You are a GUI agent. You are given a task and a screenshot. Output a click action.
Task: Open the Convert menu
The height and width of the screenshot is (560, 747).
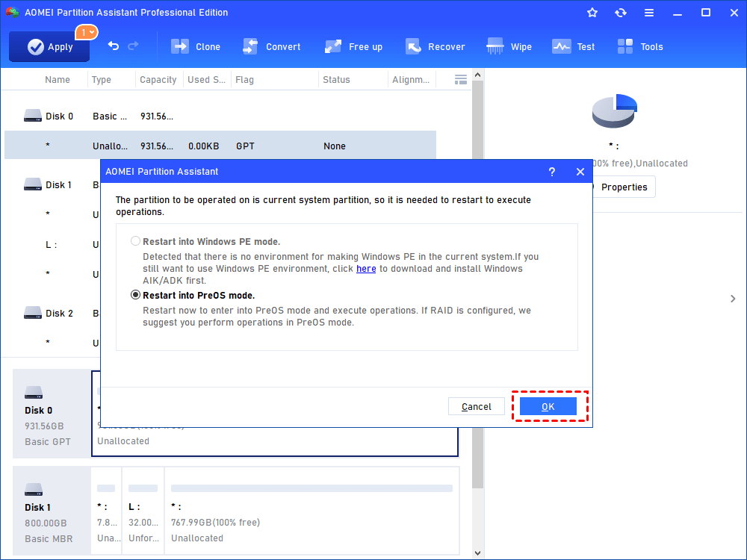(x=272, y=46)
